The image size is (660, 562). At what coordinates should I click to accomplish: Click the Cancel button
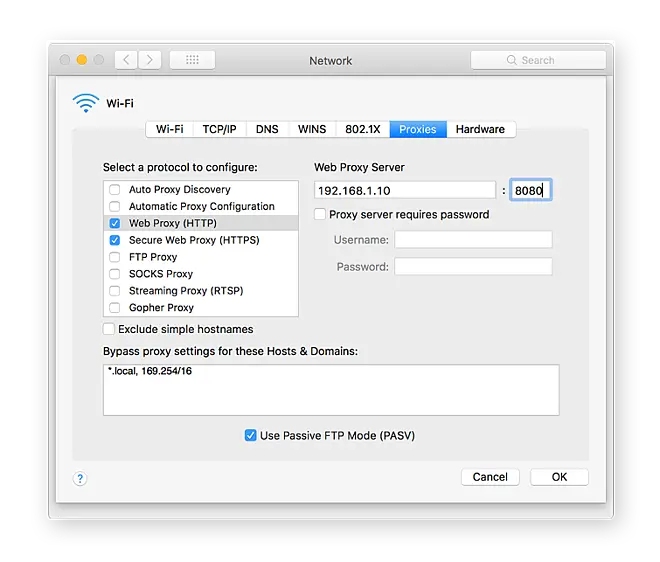tap(490, 477)
